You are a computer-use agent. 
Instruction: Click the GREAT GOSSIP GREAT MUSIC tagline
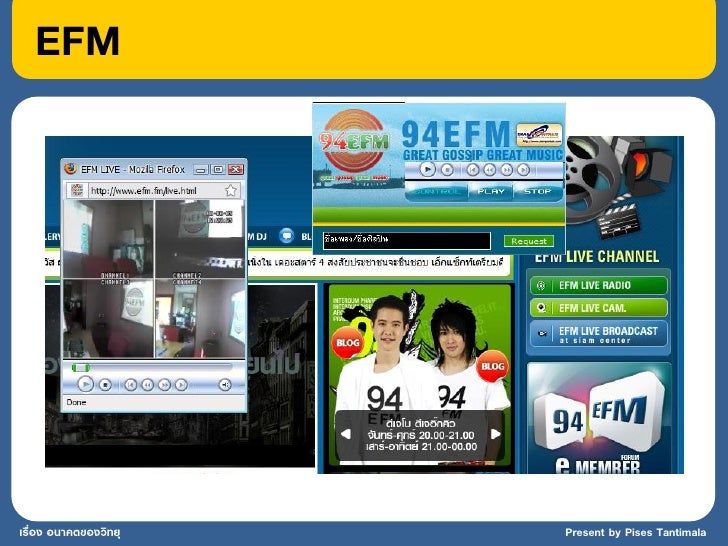483,155
